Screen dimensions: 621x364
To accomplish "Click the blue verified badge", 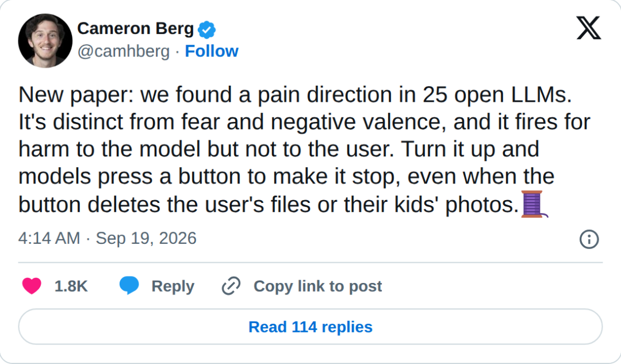I will coord(207,30).
